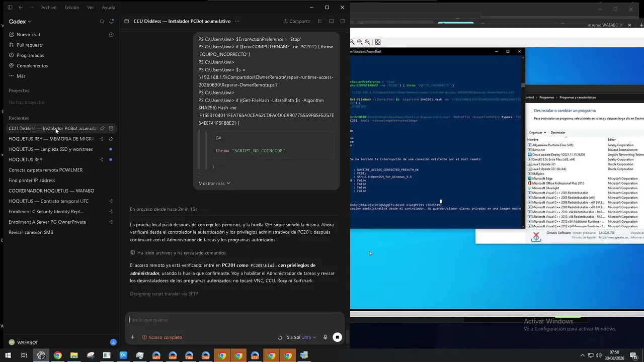Select Battle.net in the programs list

(539, 150)
